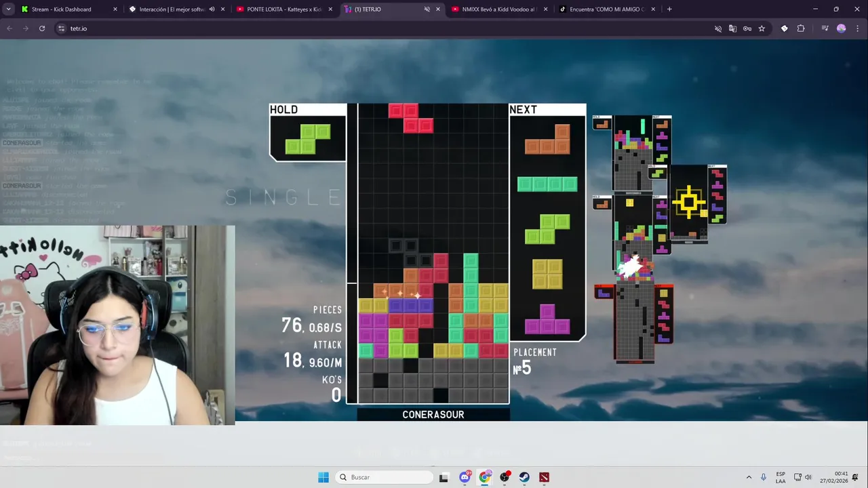Click the streamer webcam overlay
Screen dimensions: 868x488
[x=117, y=325]
